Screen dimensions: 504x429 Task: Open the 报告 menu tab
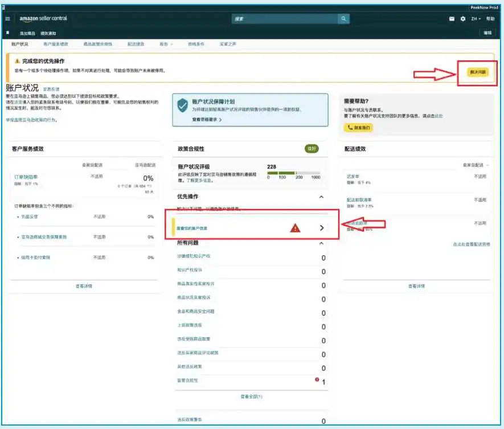(x=166, y=44)
